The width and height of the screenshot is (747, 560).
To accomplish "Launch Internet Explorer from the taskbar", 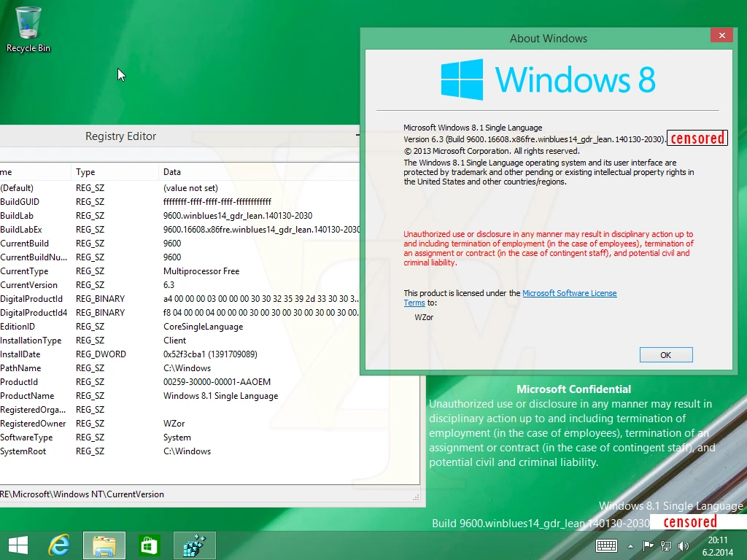I will click(x=59, y=545).
